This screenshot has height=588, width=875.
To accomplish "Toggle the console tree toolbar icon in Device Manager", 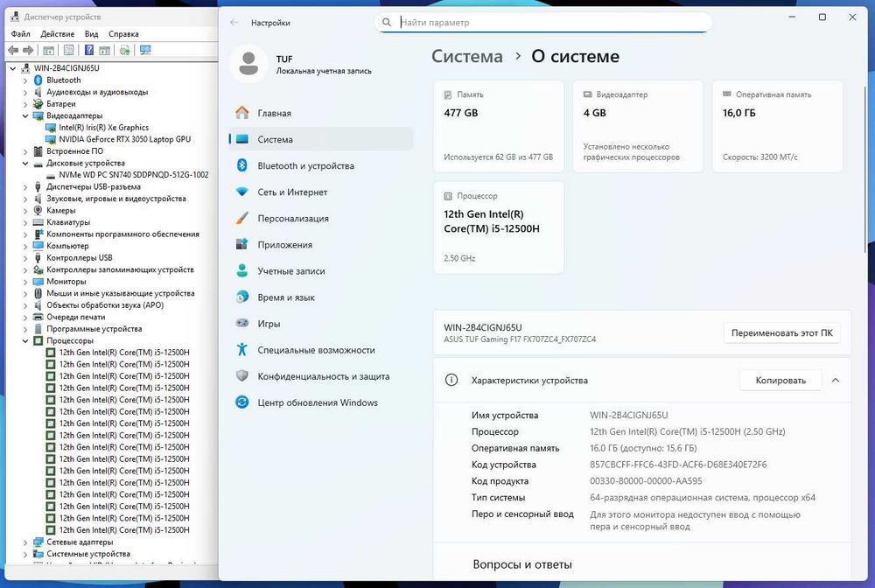I will pos(48,50).
